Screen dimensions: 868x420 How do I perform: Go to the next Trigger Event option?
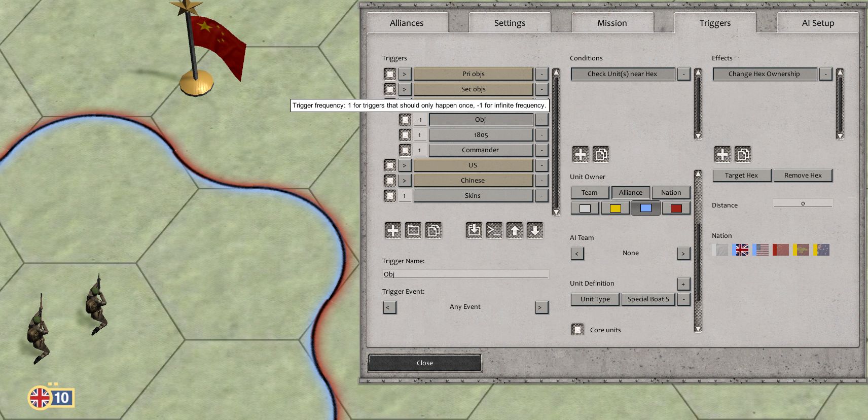(x=541, y=307)
